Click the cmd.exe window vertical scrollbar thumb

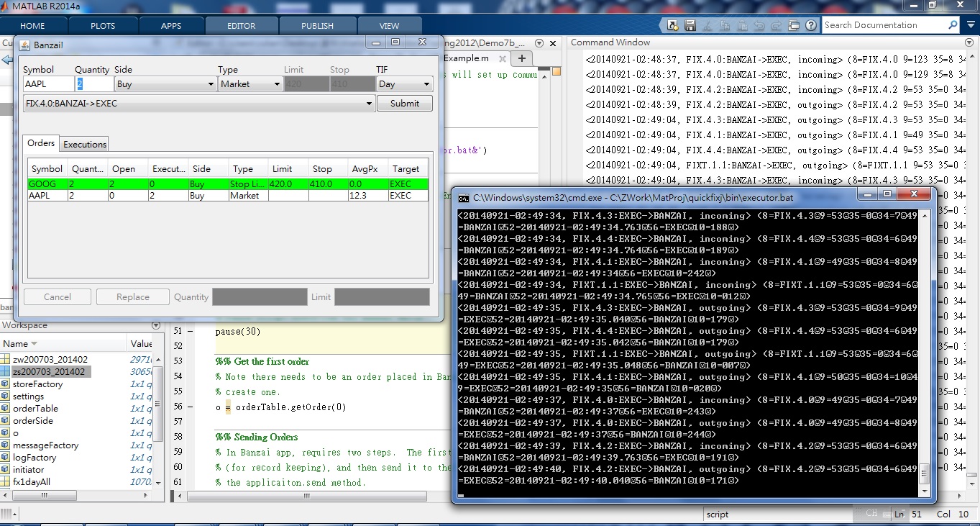(925, 472)
